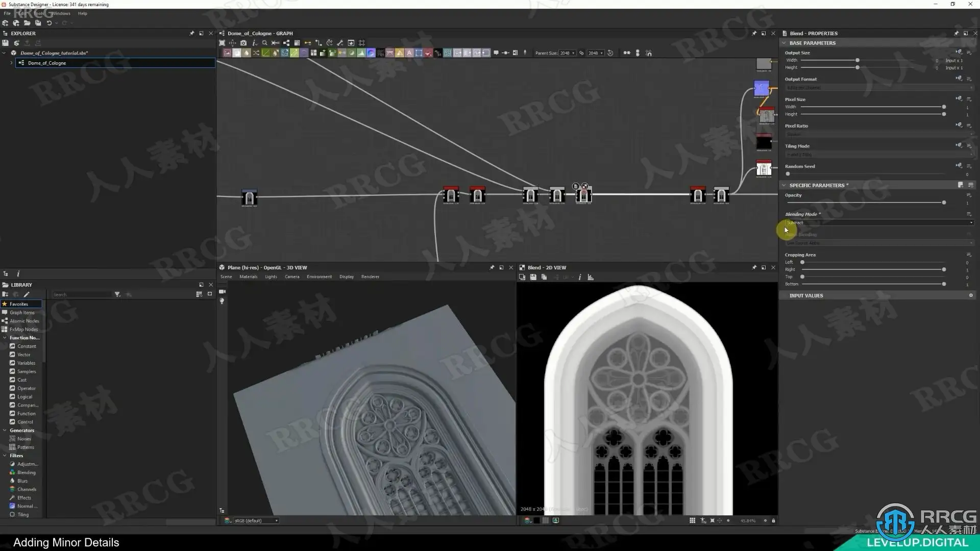The image size is (980, 551).
Task: Copy 2D view image to clipboard
Action: [x=544, y=277]
